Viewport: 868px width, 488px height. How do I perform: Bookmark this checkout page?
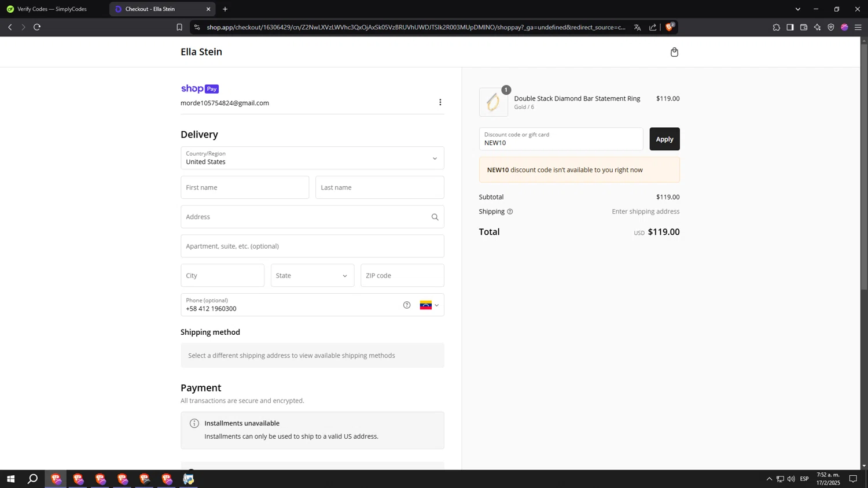[179, 27]
